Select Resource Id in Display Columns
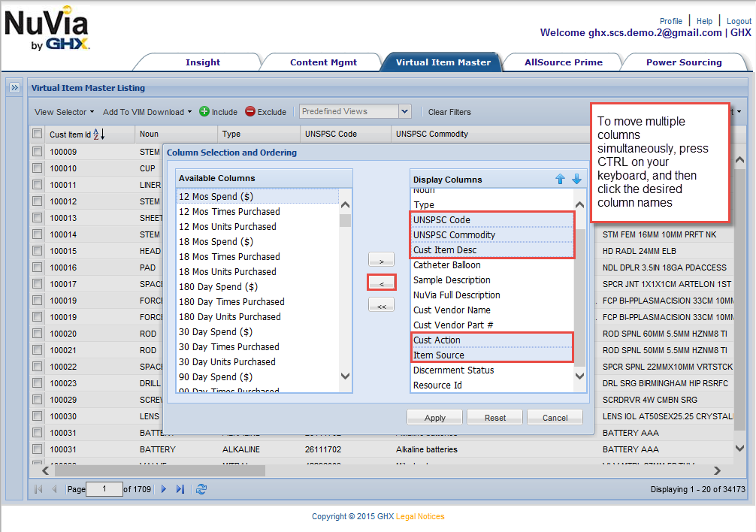 492,385
